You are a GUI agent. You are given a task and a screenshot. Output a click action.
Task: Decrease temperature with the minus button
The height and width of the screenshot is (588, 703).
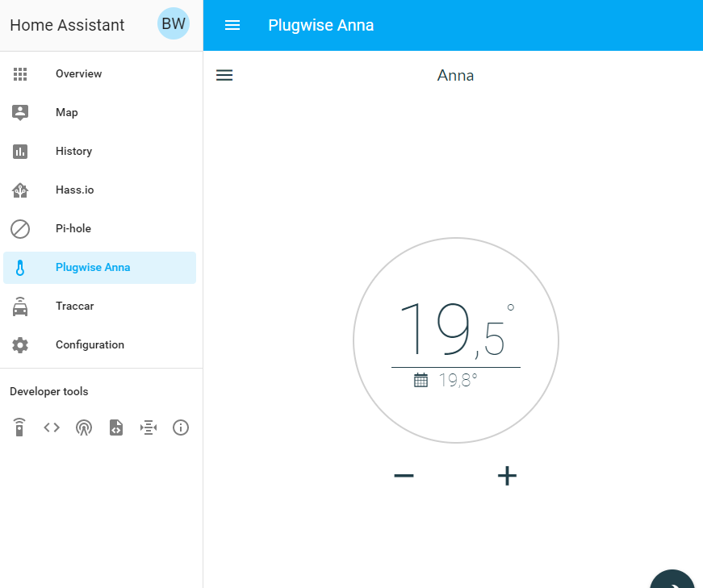pos(404,476)
